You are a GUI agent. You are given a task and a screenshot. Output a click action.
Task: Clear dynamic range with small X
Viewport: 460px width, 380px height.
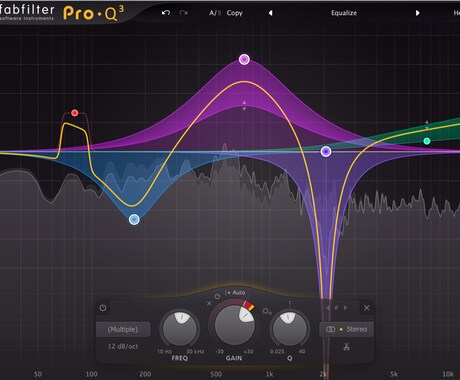[209, 303]
